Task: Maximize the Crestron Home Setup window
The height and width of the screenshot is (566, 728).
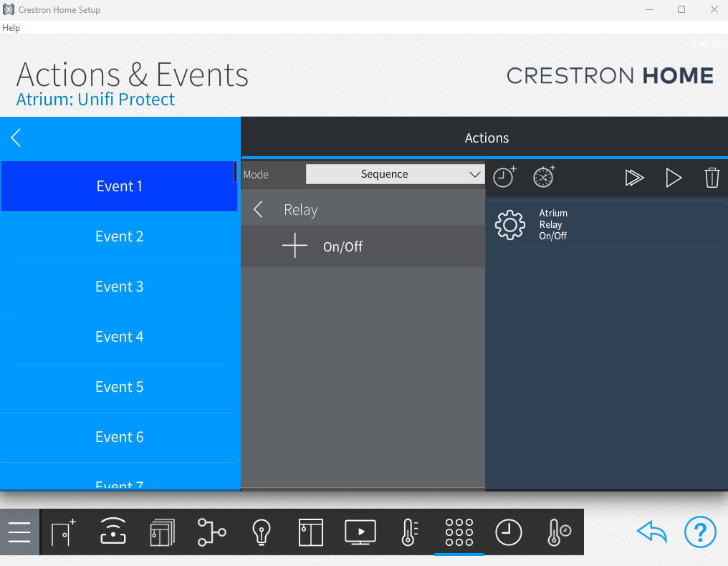Action: (681, 10)
